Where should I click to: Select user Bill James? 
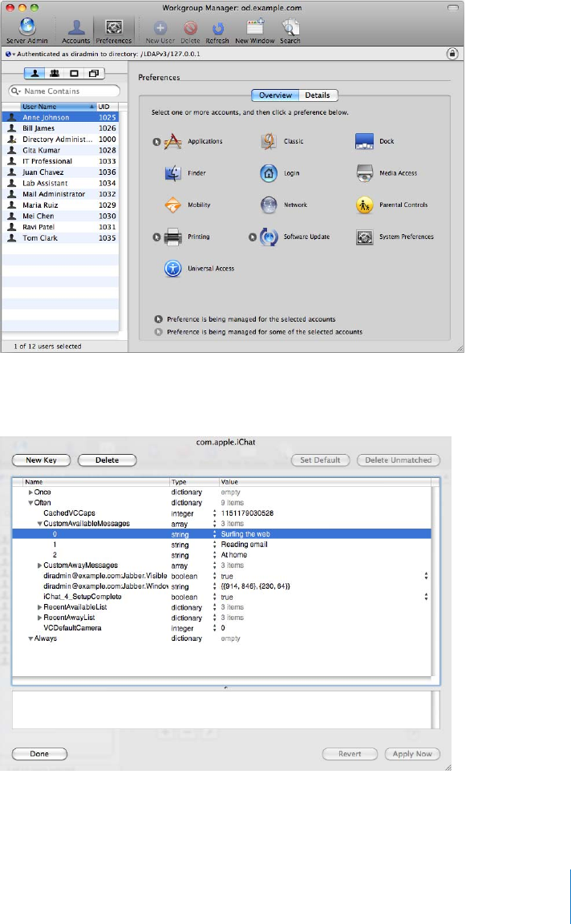click(60, 128)
